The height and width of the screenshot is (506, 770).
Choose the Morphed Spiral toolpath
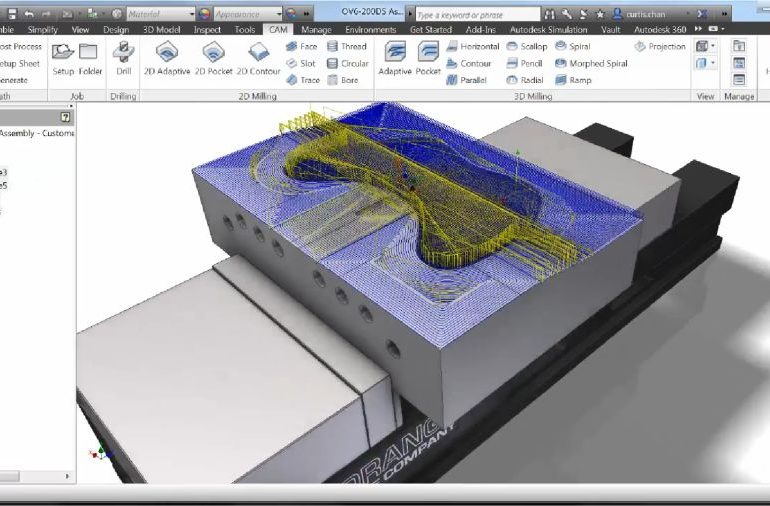tap(590, 63)
